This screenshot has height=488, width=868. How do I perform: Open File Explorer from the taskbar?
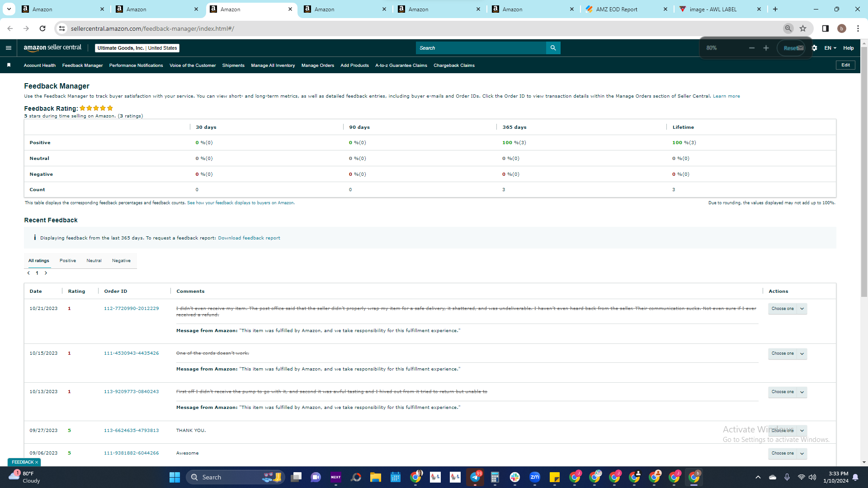[x=376, y=477]
